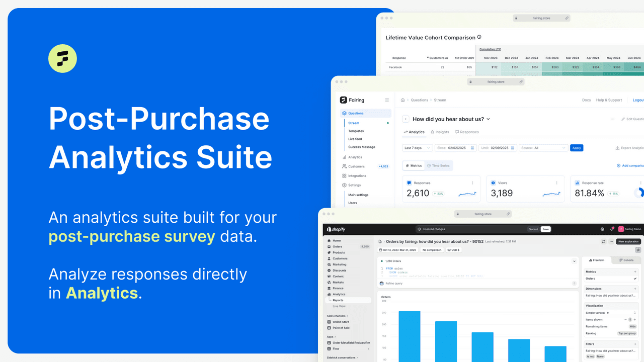The image size is (644, 362).
Task: Open the more options menu beside New exploration
Action: point(611,241)
